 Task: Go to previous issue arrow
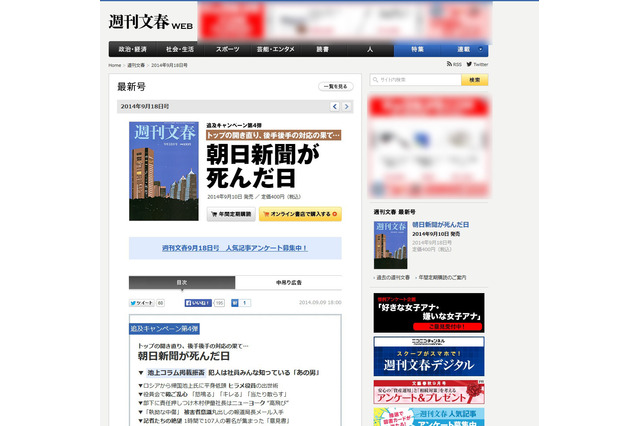335,106
